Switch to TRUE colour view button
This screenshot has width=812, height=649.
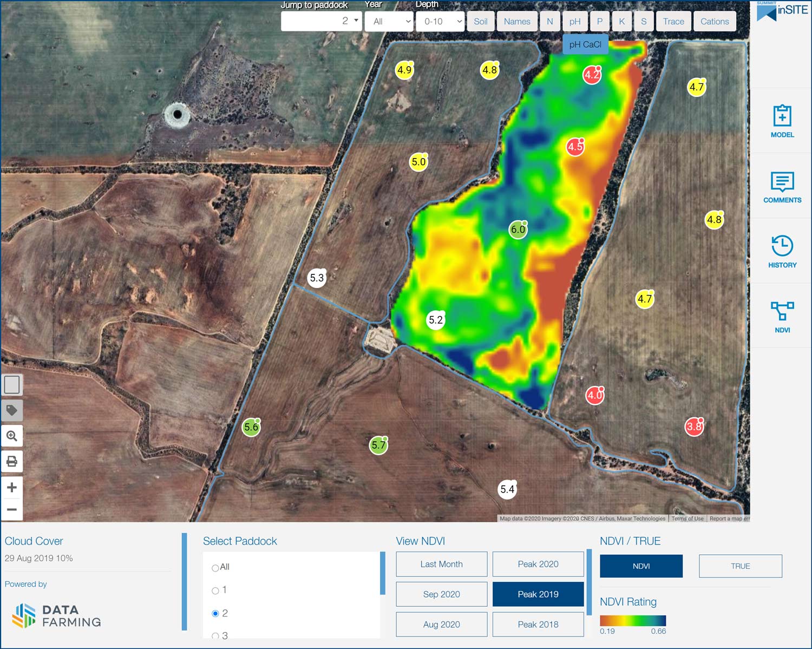click(740, 566)
